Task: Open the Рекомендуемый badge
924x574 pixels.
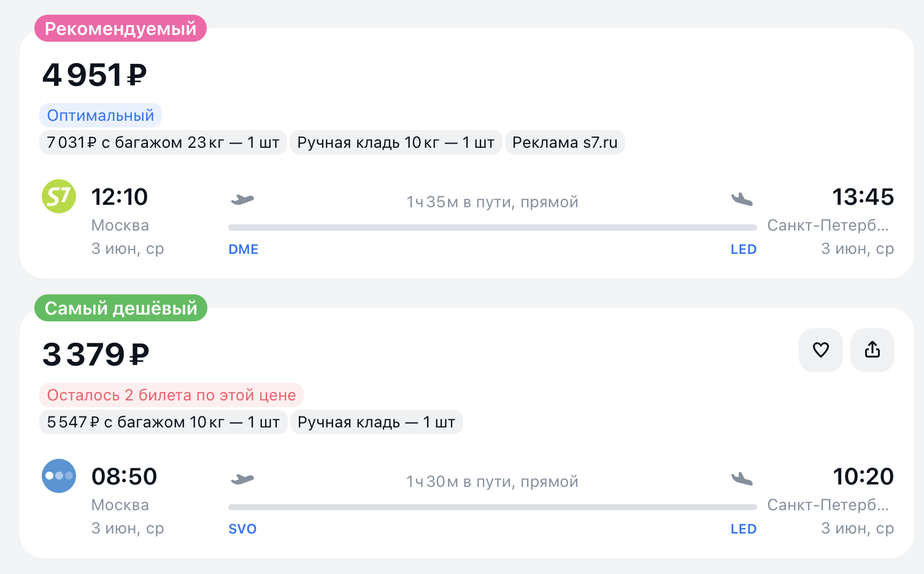Action: tap(120, 29)
